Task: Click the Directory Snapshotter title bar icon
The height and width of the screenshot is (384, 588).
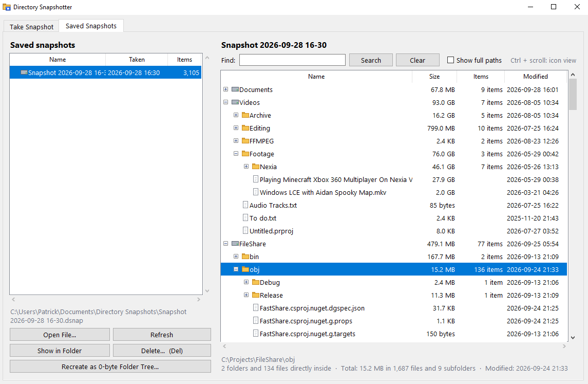Action: click(x=6, y=7)
